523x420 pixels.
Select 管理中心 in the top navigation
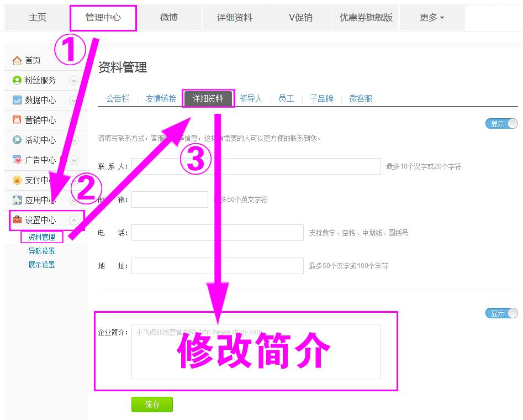pos(103,18)
